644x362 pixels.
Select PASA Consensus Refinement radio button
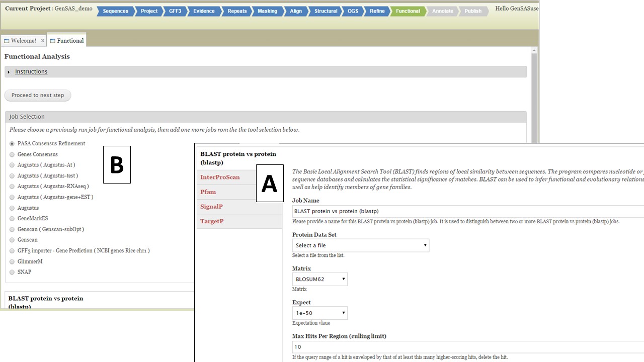(12, 144)
